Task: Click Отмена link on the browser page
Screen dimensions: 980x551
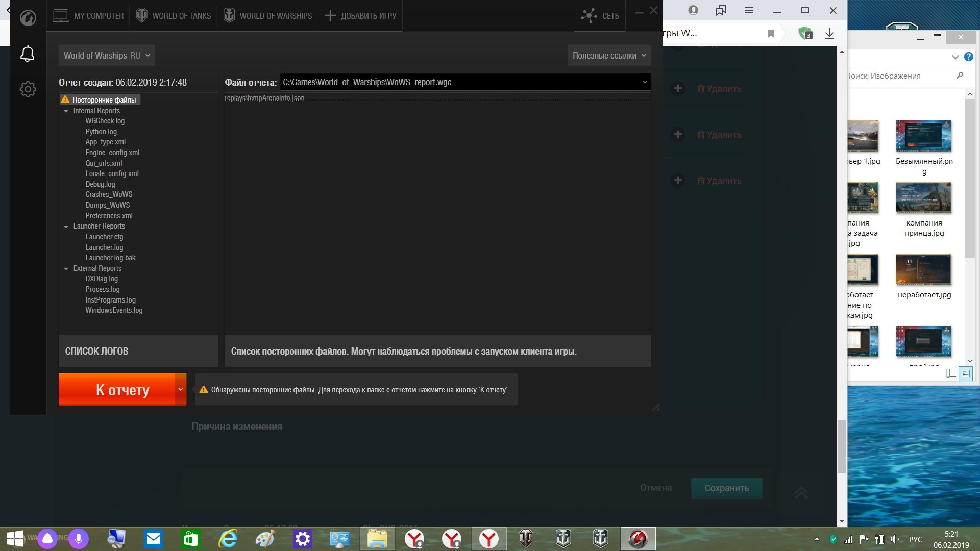Action: (656, 488)
